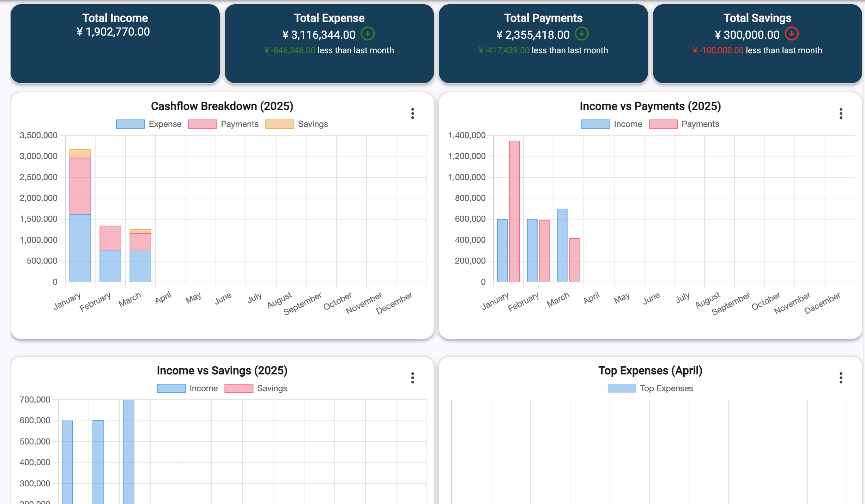Screen dimensions: 865x504
Task: Toggle Income legend in Income vs Savings
Action: tap(187, 388)
